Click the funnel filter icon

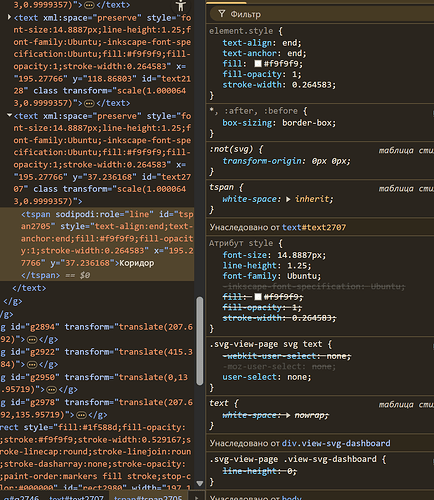[x=221, y=14]
